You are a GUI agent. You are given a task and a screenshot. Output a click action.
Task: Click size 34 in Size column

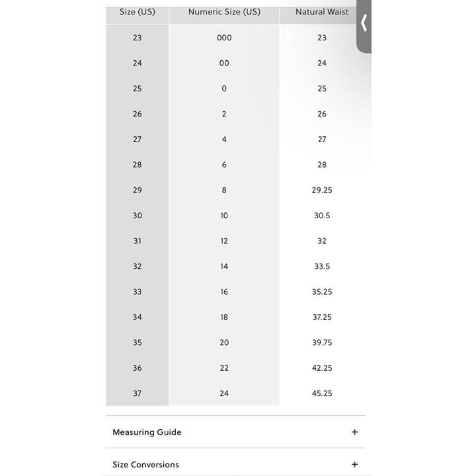[138, 317]
